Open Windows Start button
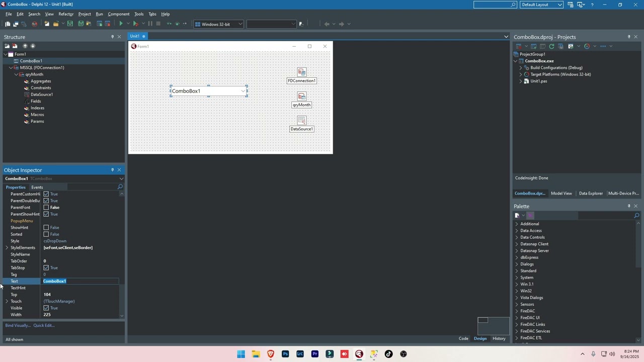 tap(241, 354)
